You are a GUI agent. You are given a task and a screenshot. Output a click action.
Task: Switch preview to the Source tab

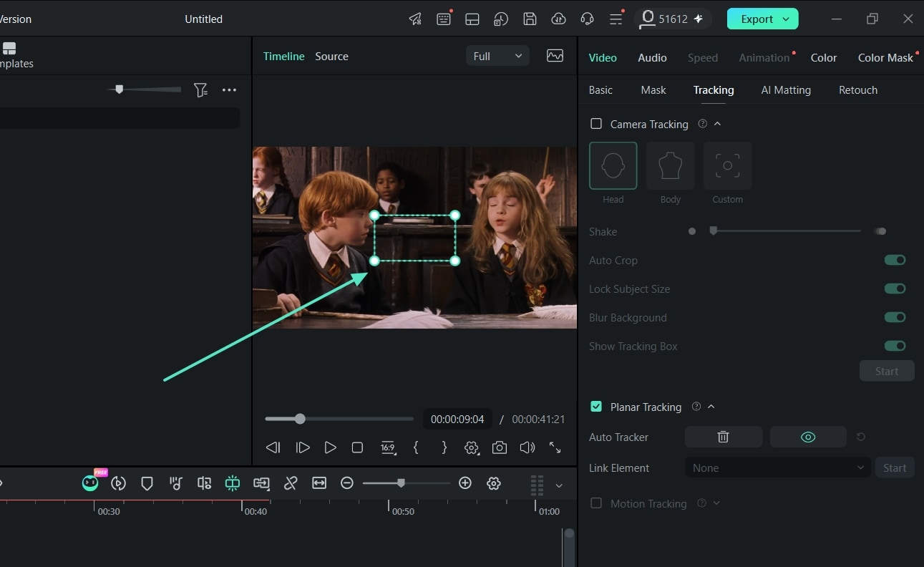point(332,57)
